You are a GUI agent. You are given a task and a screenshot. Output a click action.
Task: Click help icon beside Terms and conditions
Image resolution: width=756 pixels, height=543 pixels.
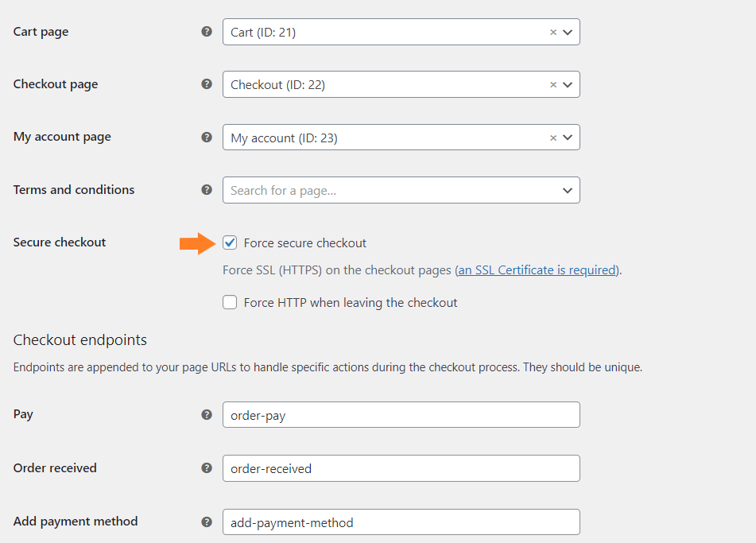[207, 189]
